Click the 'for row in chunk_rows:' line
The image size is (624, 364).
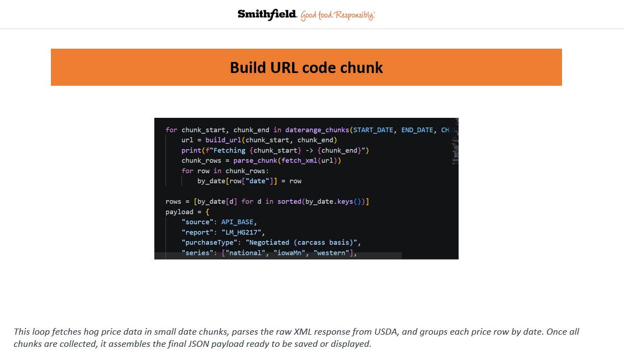[x=225, y=171]
